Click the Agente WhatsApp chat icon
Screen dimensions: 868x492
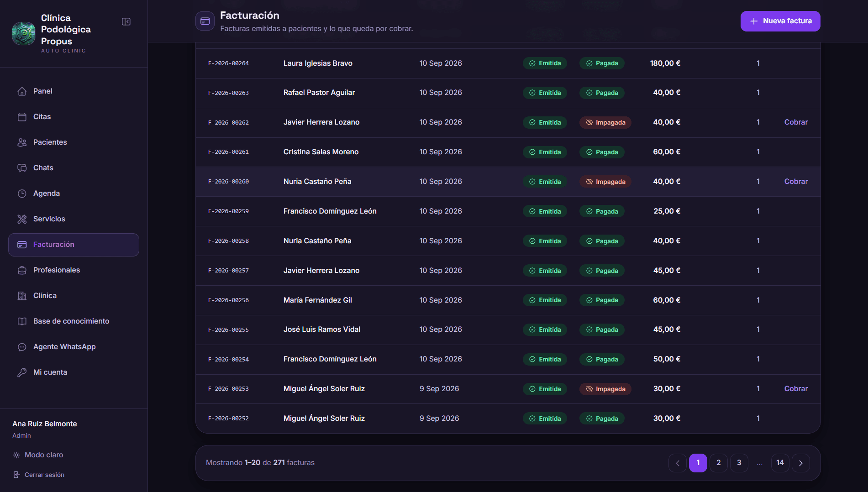(22, 347)
